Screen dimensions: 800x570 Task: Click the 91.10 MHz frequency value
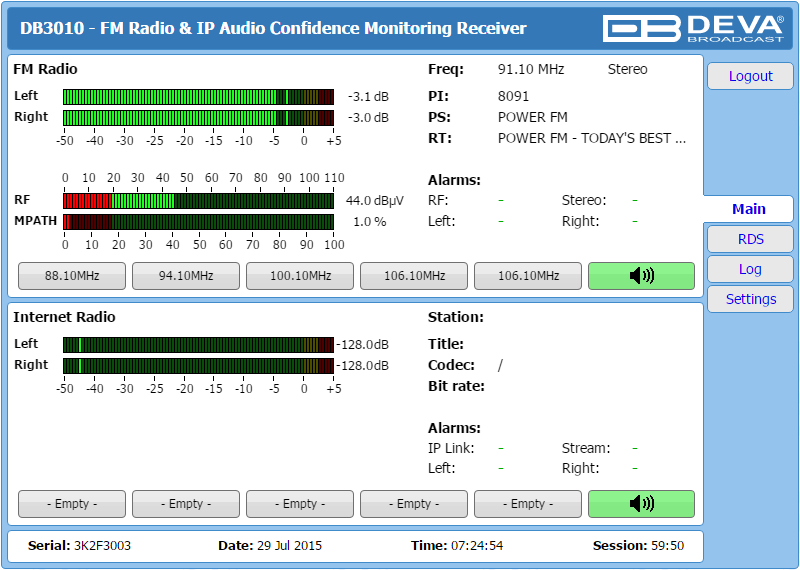[531, 70]
